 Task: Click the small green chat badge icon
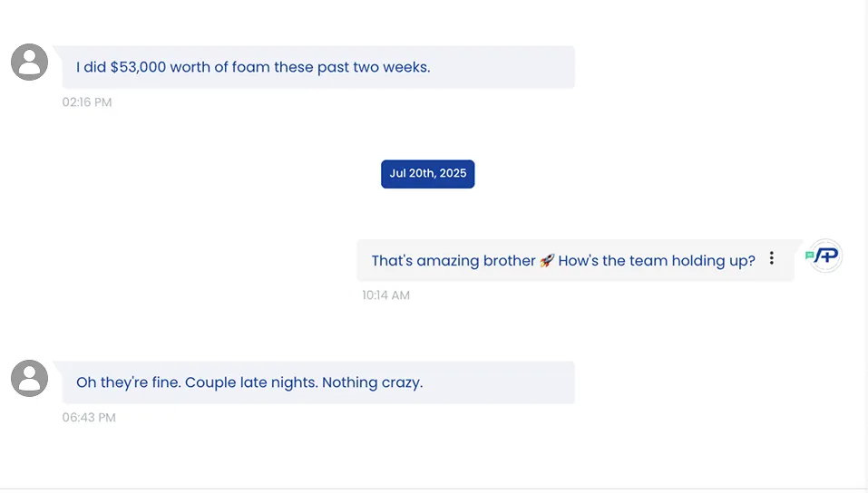tap(809, 256)
